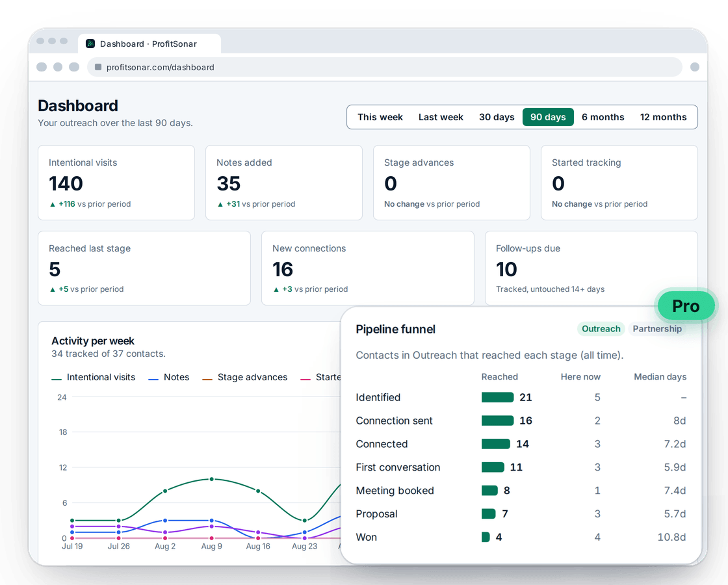728x585 pixels.
Task: Click the Proposal stage label
Action: (376, 514)
